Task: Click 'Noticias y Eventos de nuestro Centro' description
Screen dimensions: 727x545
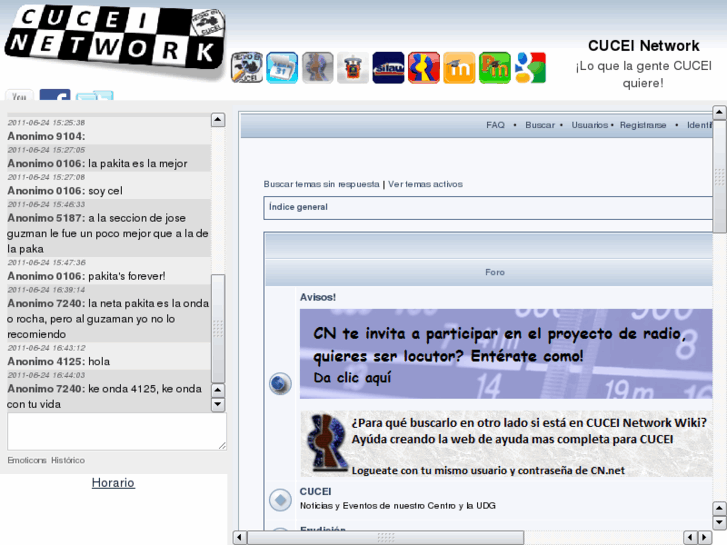Action: 397,506
